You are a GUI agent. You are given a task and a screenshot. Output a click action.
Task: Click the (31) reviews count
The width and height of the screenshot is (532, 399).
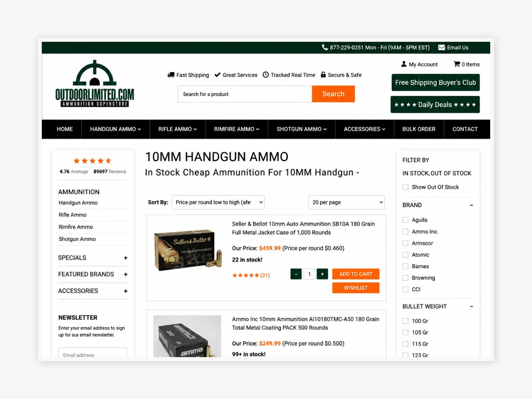(265, 275)
